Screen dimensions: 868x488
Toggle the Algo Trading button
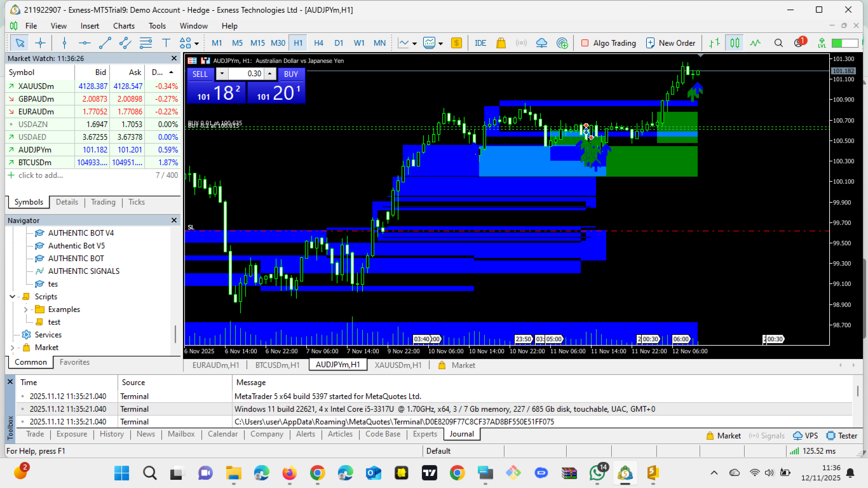click(608, 43)
